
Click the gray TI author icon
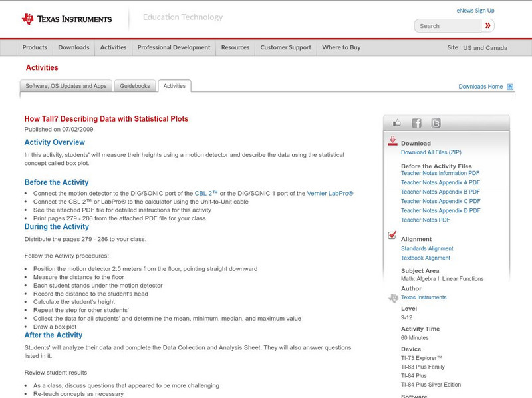pyautogui.click(x=393, y=298)
